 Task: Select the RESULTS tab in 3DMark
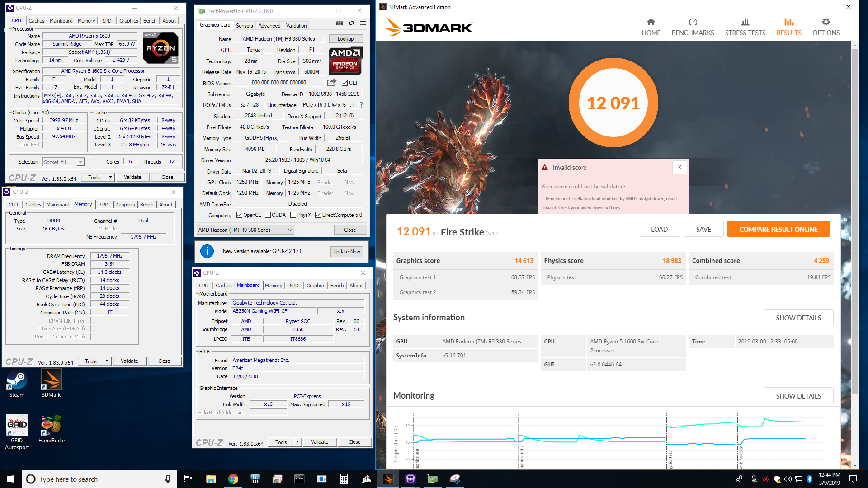tap(789, 27)
